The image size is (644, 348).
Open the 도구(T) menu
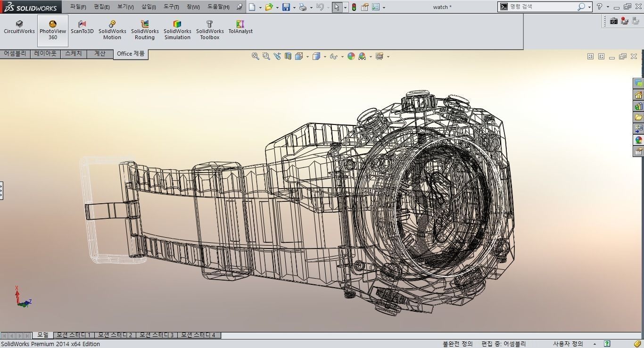tap(171, 7)
